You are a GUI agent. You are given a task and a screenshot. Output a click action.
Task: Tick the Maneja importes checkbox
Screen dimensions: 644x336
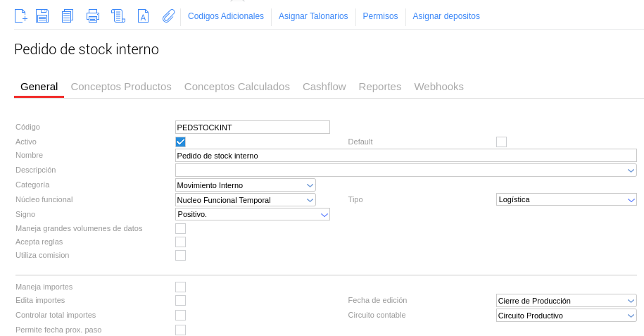click(180, 287)
